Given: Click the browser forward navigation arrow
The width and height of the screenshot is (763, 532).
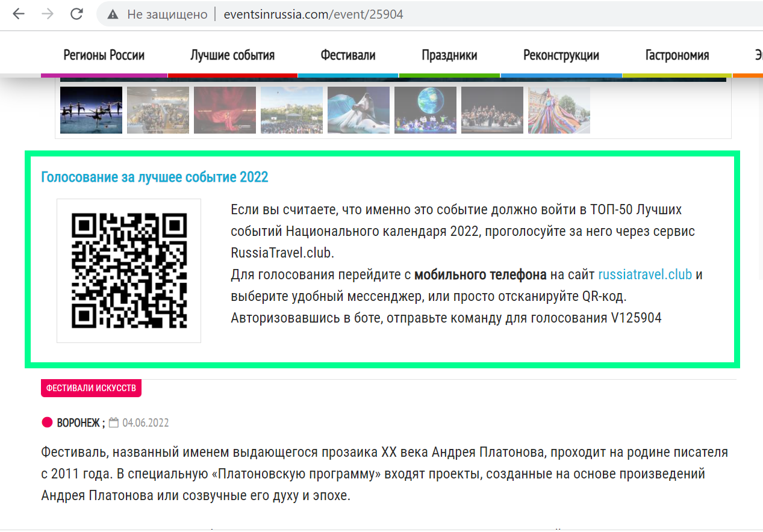Looking at the screenshot, I should tap(47, 14).
